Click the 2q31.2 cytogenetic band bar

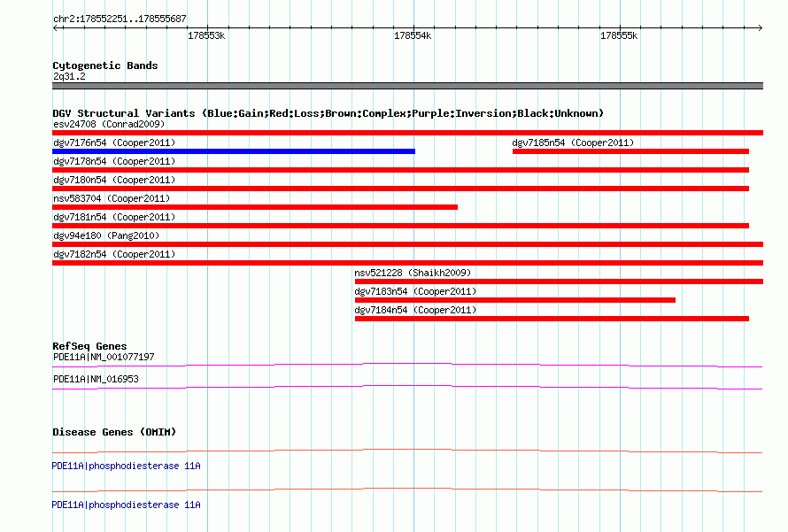coord(407,86)
